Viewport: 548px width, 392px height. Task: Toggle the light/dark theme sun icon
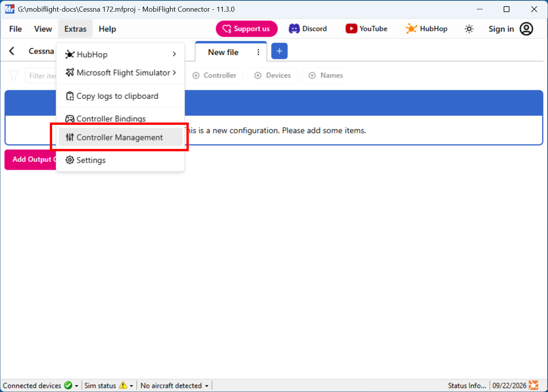tap(469, 29)
